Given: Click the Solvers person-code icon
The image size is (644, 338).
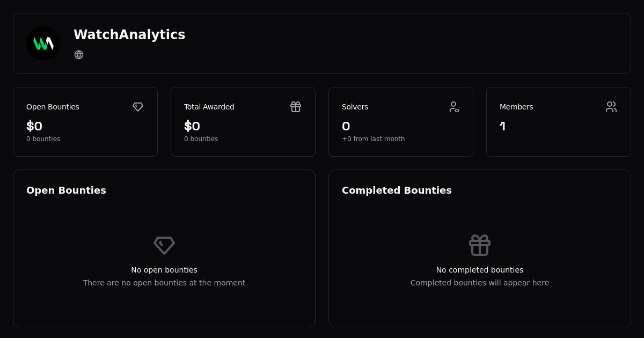Looking at the screenshot, I should (454, 107).
